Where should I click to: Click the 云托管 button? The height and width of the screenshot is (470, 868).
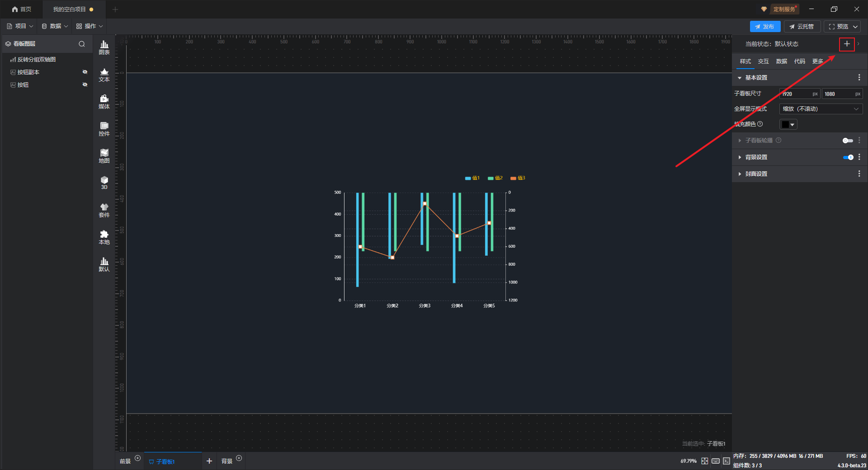(802, 27)
